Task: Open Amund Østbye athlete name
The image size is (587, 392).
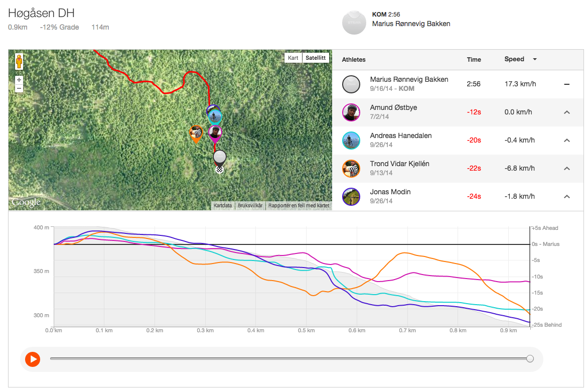Action: [x=393, y=107]
